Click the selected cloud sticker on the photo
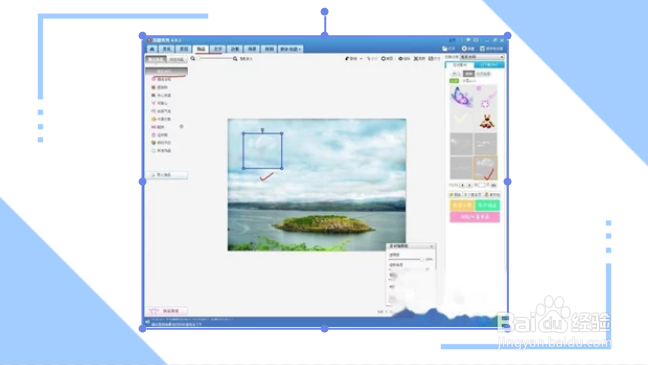 262,150
